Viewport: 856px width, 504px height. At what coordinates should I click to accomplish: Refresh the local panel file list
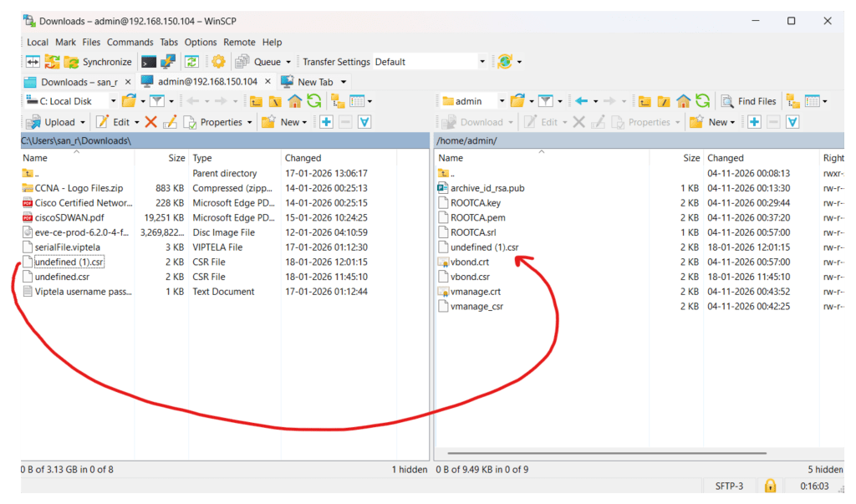313,101
